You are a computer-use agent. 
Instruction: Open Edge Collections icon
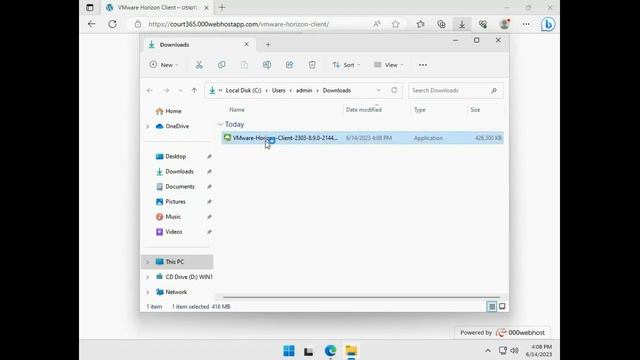coord(441,24)
